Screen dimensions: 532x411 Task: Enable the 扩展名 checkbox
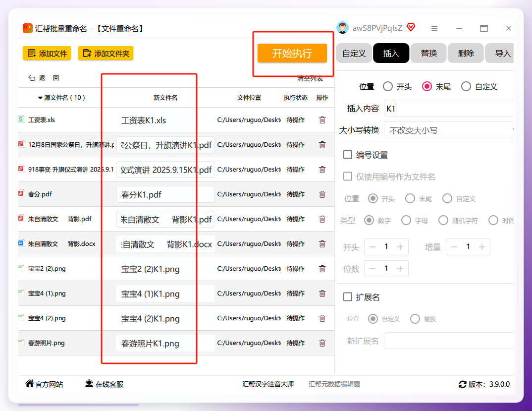tap(348, 297)
